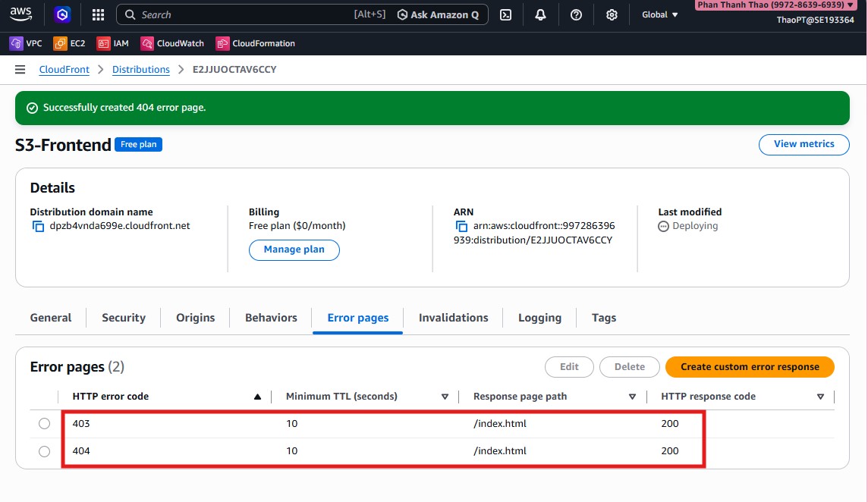Image resolution: width=868 pixels, height=502 pixels.
Task: Open the Global region dropdown
Action: (659, 14)
